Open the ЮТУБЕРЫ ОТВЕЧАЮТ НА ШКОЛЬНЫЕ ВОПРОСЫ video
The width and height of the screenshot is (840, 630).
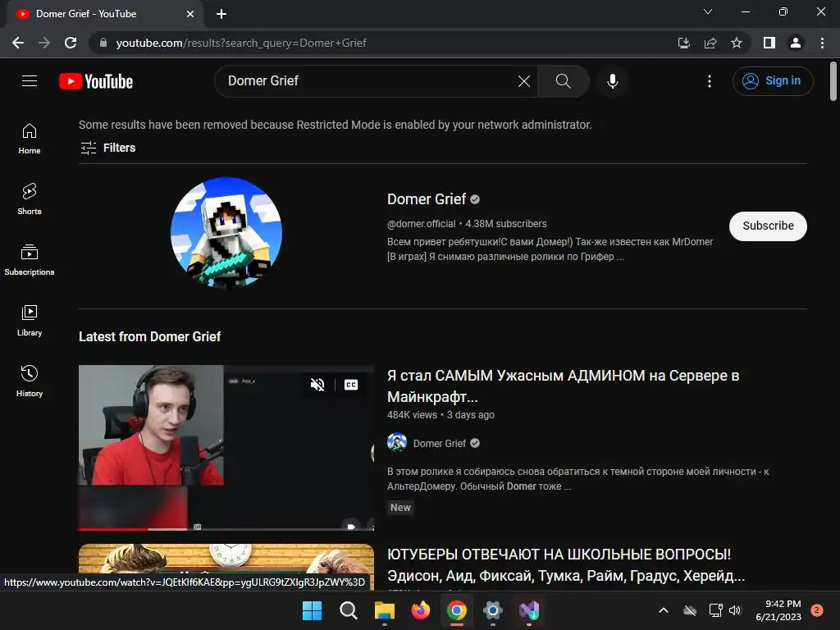(566, 564)
